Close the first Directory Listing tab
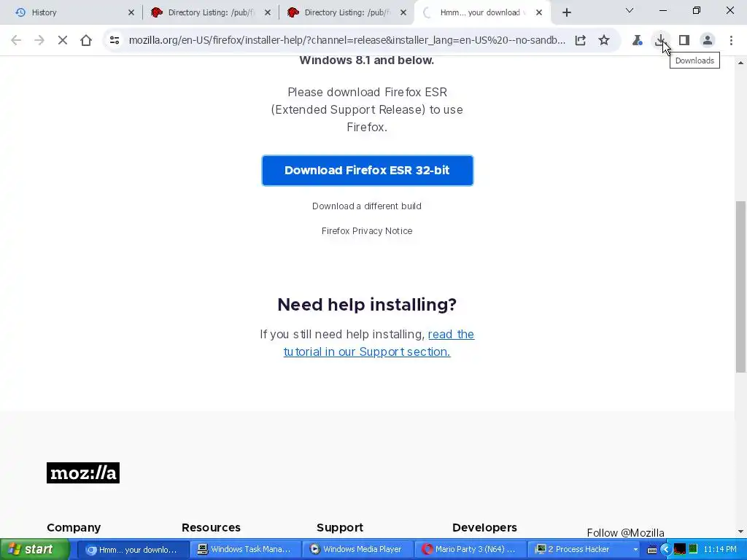Screen dimensions: 747x560 (x=268, y=13)
